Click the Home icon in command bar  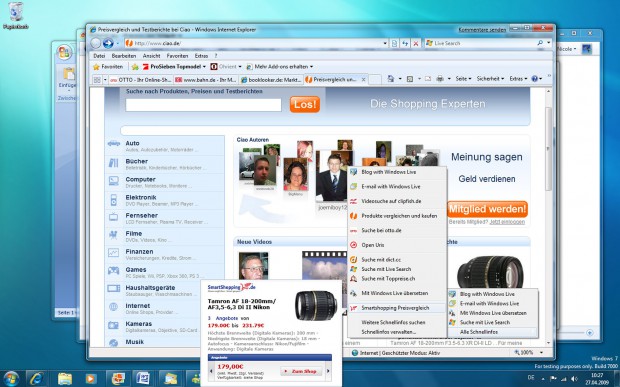tap(391, 79)
